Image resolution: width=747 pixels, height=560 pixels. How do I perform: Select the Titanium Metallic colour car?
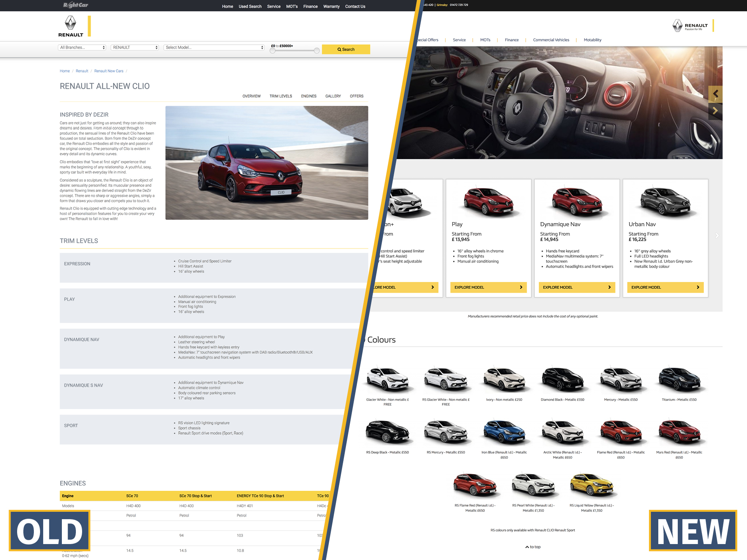(x=679, y=379)
